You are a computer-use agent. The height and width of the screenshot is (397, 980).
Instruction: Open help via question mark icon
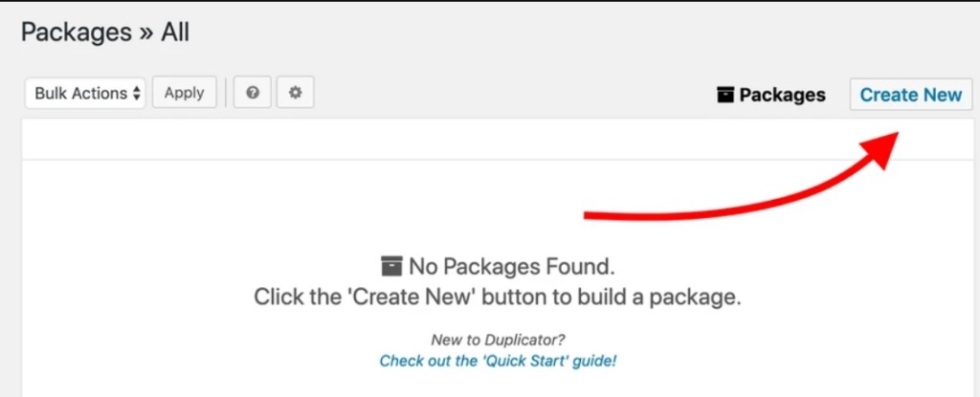(253, 93)
